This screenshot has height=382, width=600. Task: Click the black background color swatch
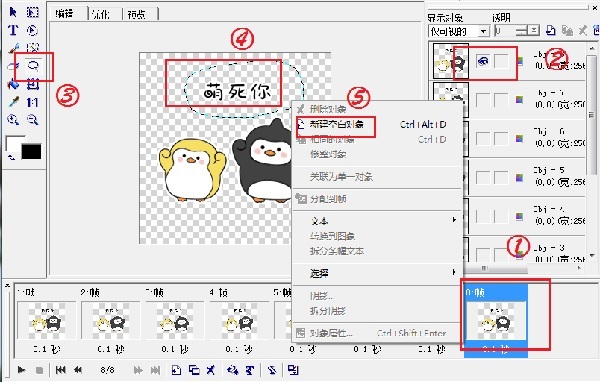[x=31, y=152]
